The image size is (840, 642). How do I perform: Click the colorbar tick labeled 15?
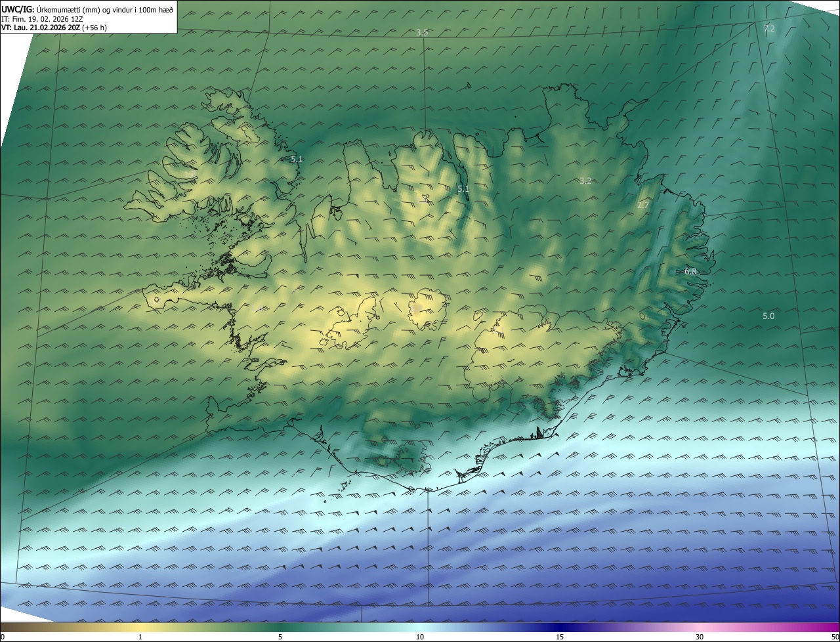(x=560, y=637)
